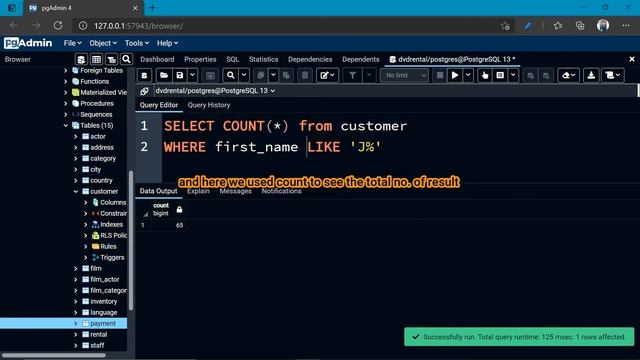Click the Delete trash icon in toolbar

tap(304, 75)
